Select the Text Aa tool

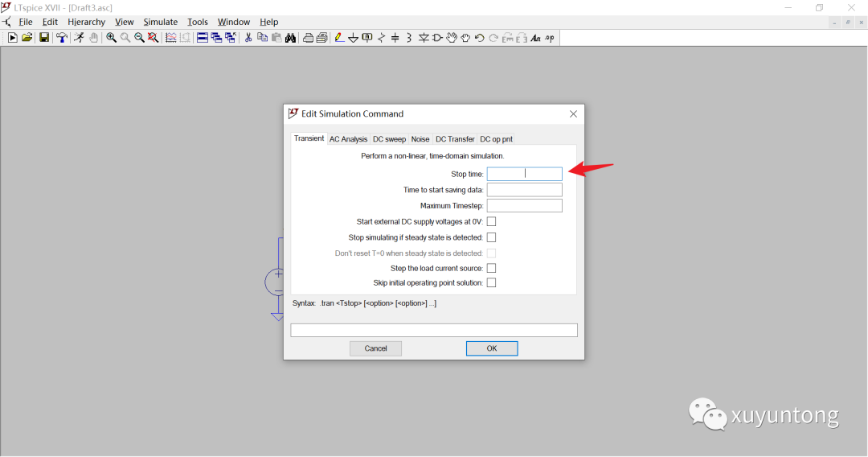point(535,38)
